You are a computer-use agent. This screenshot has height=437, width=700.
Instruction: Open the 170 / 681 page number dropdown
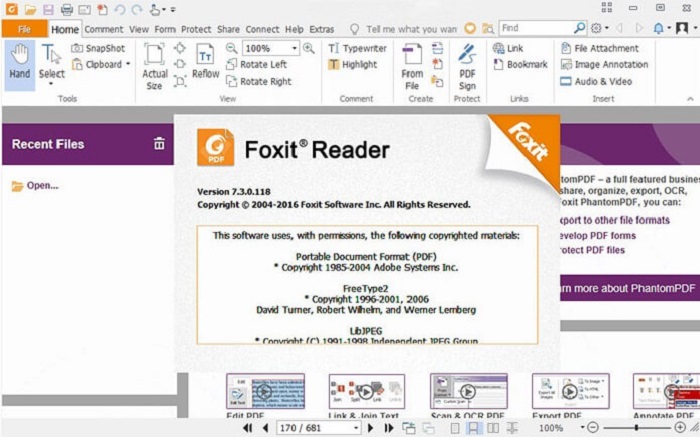coord(356,428)
